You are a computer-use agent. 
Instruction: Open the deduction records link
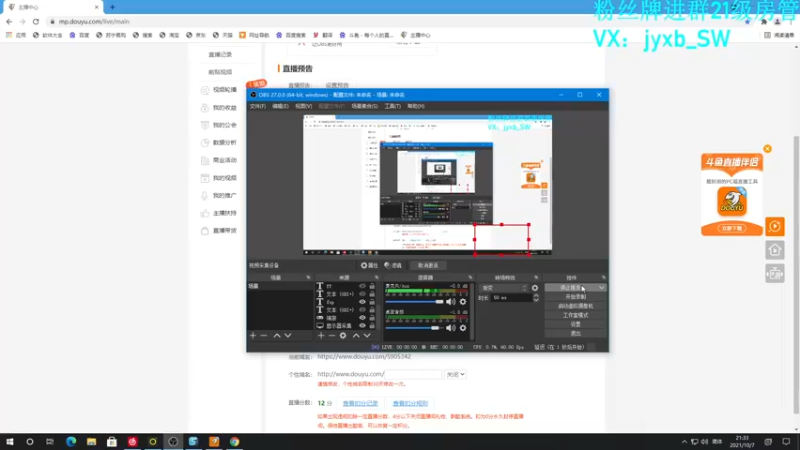360,403
